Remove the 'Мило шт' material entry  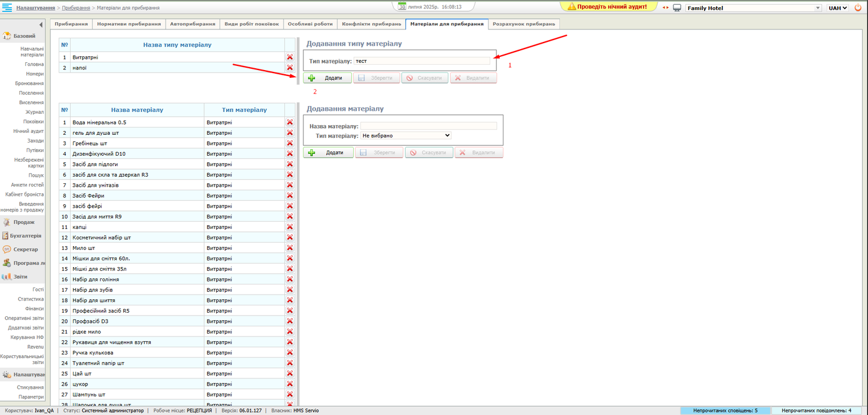[290, 248]
